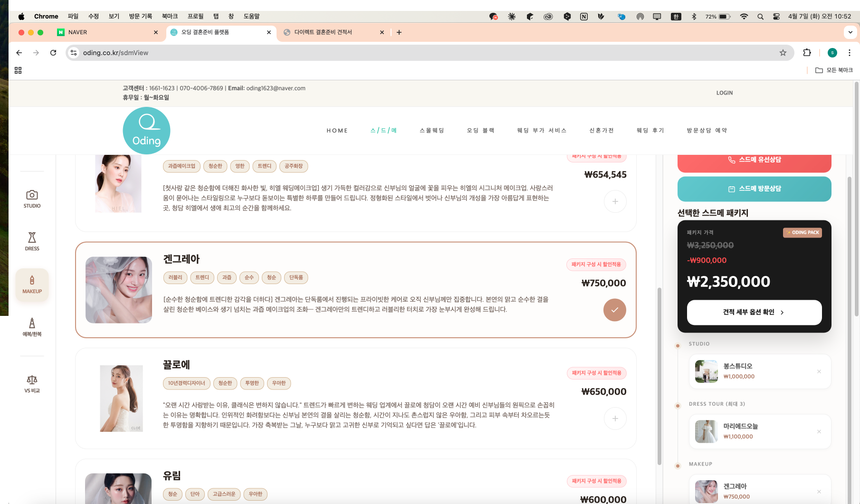Bookmark this page with the star icon
This screenshot has height=504, width=860.
pos(782,53)
